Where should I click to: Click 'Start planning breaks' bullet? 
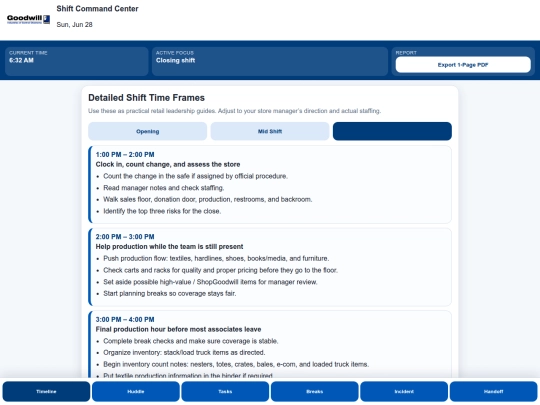click(x=170, y=294)
